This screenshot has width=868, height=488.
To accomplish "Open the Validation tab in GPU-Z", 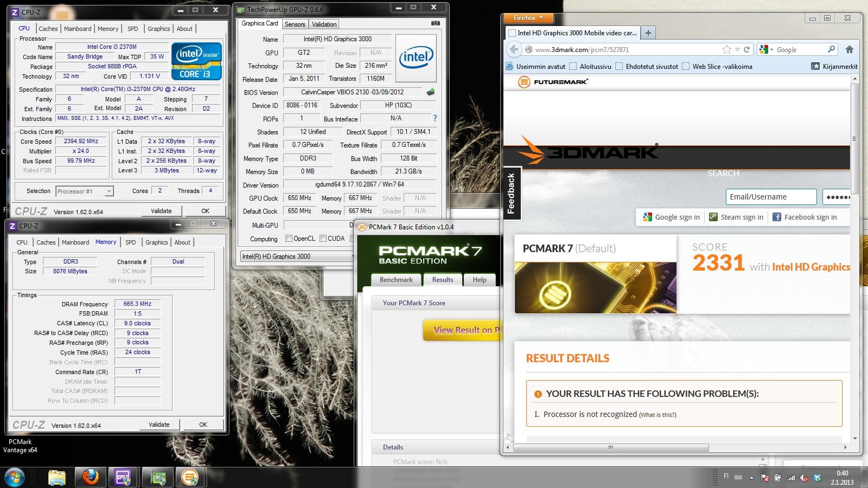I will [x=324, y=24].
